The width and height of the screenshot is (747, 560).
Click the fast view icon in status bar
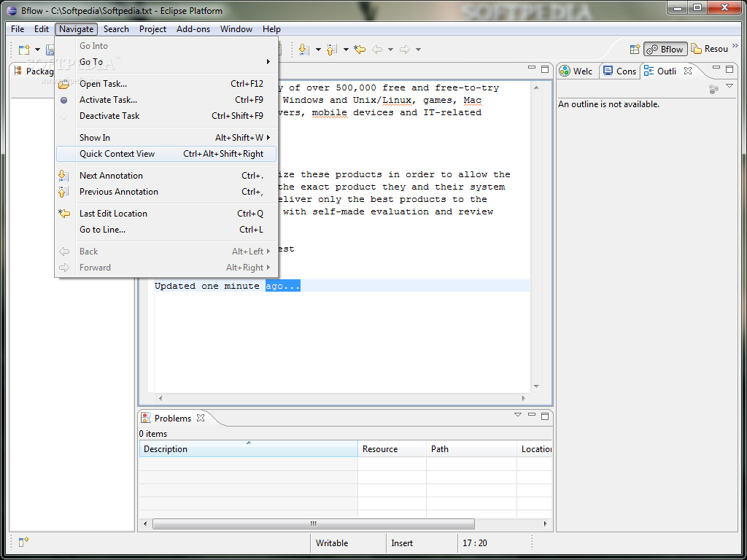tap(23, 542)
